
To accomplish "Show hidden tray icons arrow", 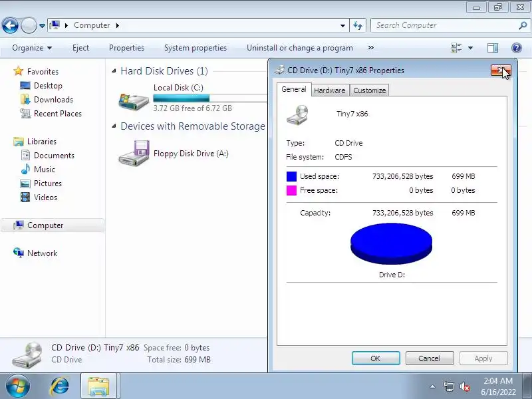I will pyautogui.click(x=433, y=386).
